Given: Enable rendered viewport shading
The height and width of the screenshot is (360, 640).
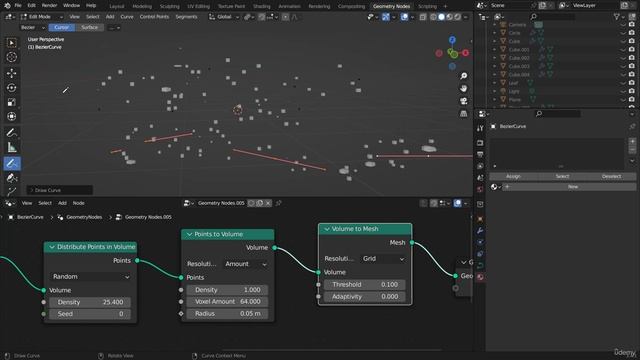Looking at the screenshot, I should pos(458,17).
